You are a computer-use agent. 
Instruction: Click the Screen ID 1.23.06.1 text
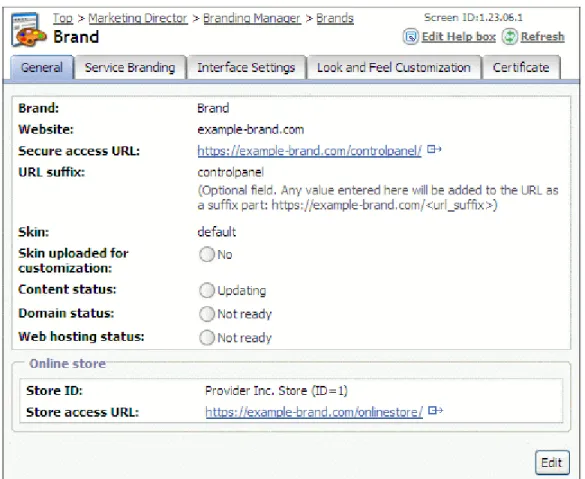473,18
